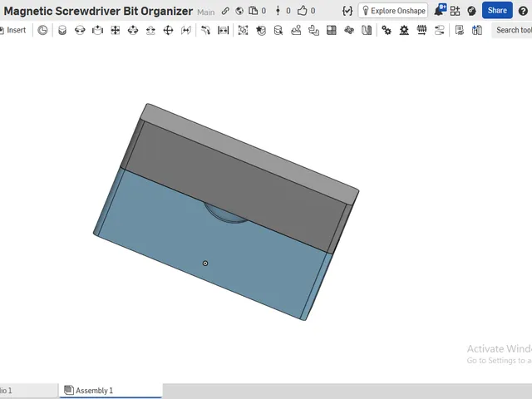
Task: Click the Magnetic Screwdriver Bit Organizer title
Action: (x=98, y=11)
